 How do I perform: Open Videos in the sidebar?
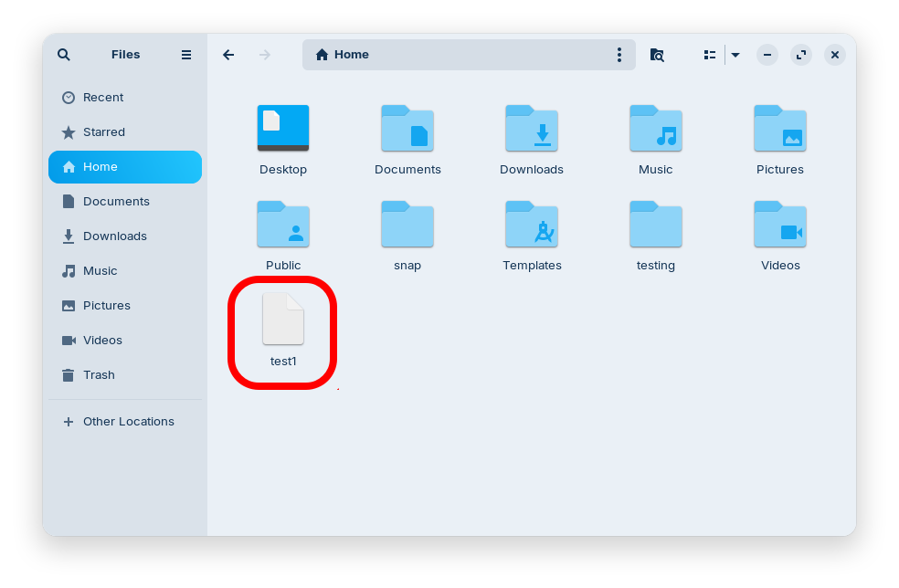(x=125, y=340)
